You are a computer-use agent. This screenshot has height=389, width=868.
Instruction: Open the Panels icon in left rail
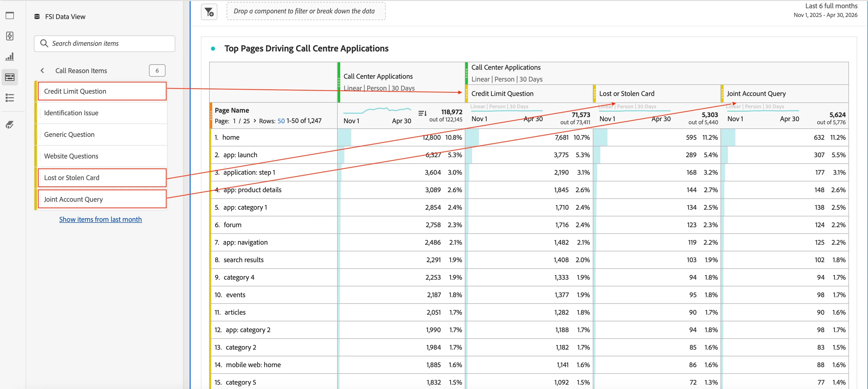[x=10, y=15]
